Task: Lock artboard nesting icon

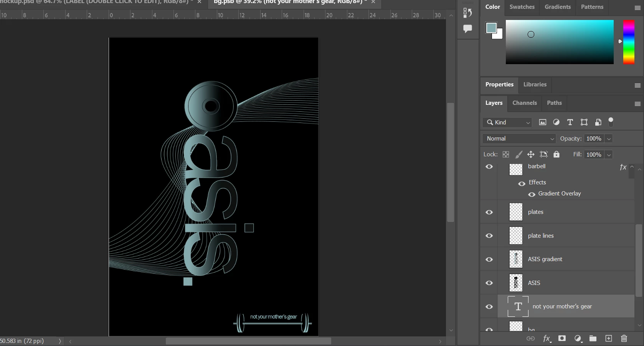Action: 544,154
